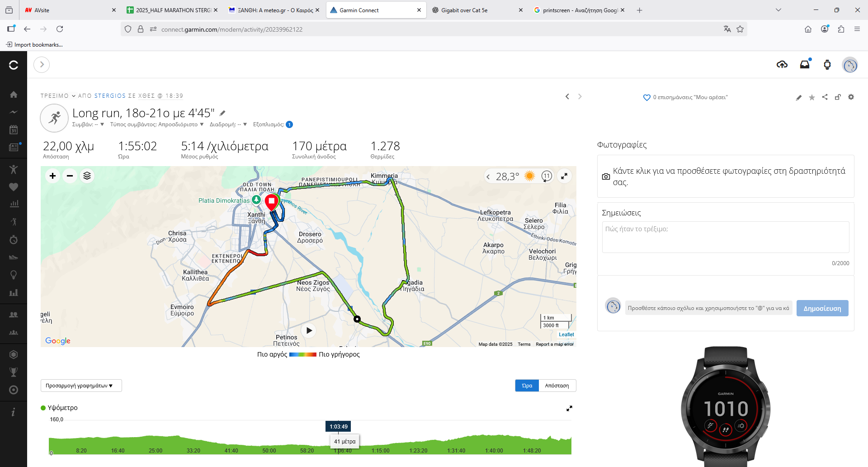Open the Προσαρμογή γραφημάτων dropdown

click(81, 386)
